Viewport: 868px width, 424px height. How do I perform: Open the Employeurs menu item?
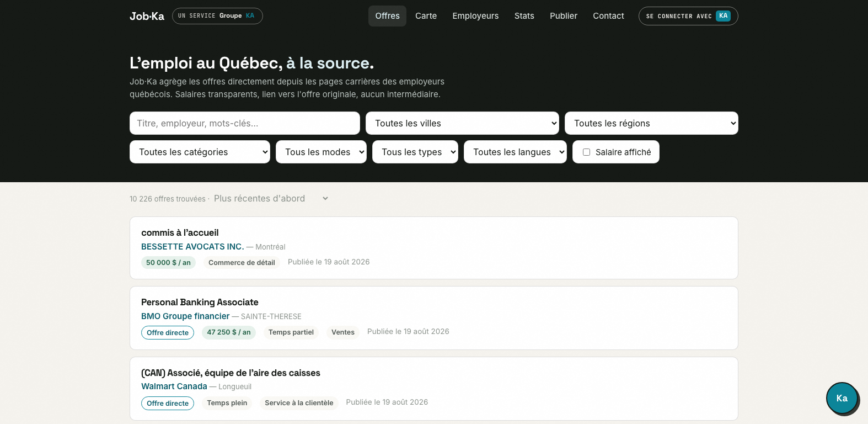click(475, 16)
